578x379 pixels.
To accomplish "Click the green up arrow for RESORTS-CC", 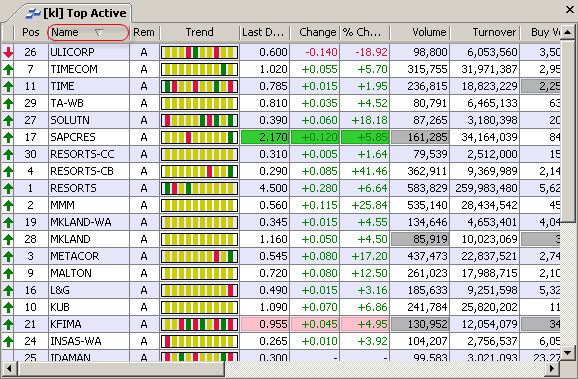I will point(8,154).
